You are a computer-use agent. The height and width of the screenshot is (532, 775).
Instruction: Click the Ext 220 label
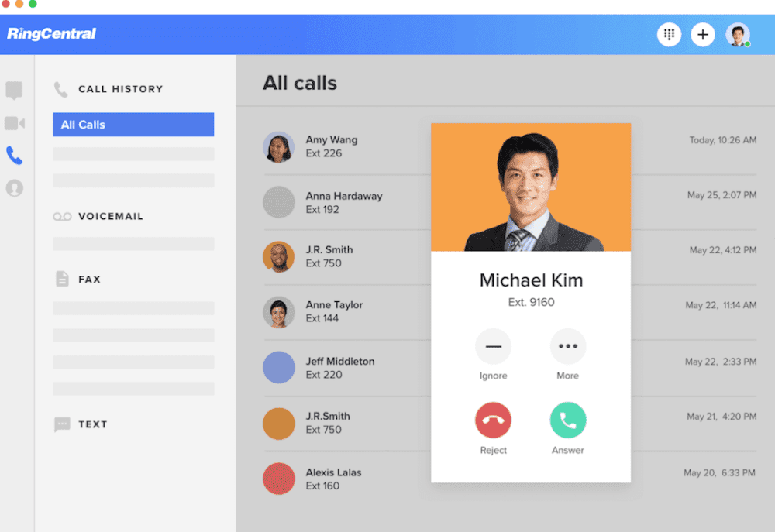[x=324, y=375]
